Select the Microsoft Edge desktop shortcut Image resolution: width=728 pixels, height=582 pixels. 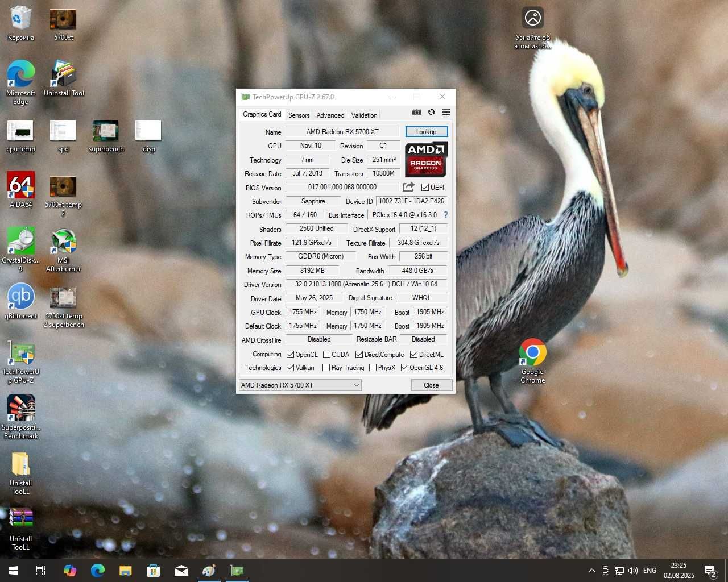tap(21, 83)
